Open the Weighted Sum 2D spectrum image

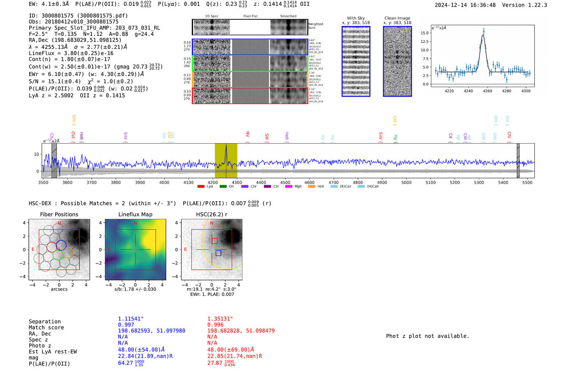[x=250, y=27]
